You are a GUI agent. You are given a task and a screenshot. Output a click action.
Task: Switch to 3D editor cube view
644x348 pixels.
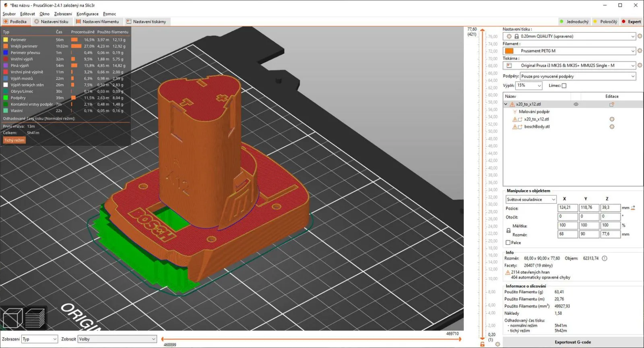pyautogui.click(x=12, y=318)
